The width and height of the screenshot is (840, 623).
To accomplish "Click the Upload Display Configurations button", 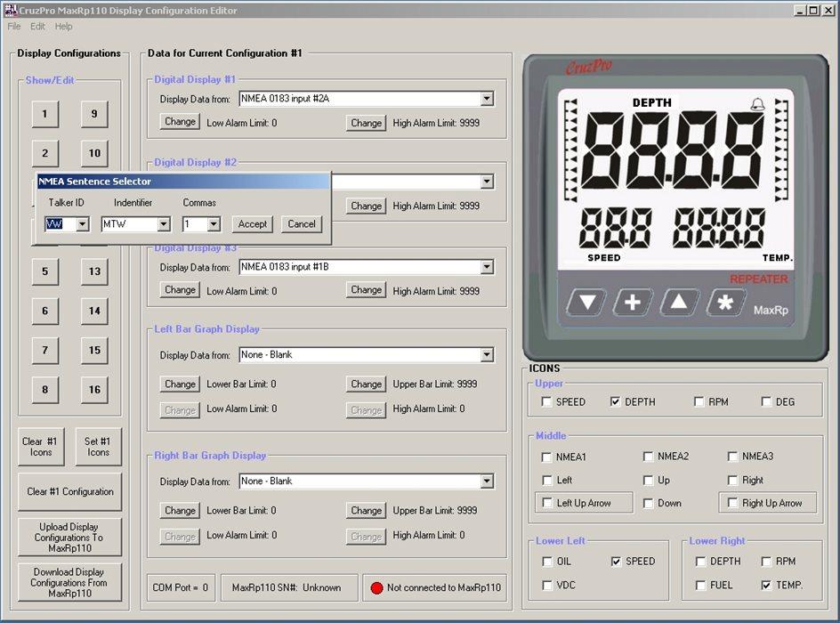I will (x=69, y=538).
